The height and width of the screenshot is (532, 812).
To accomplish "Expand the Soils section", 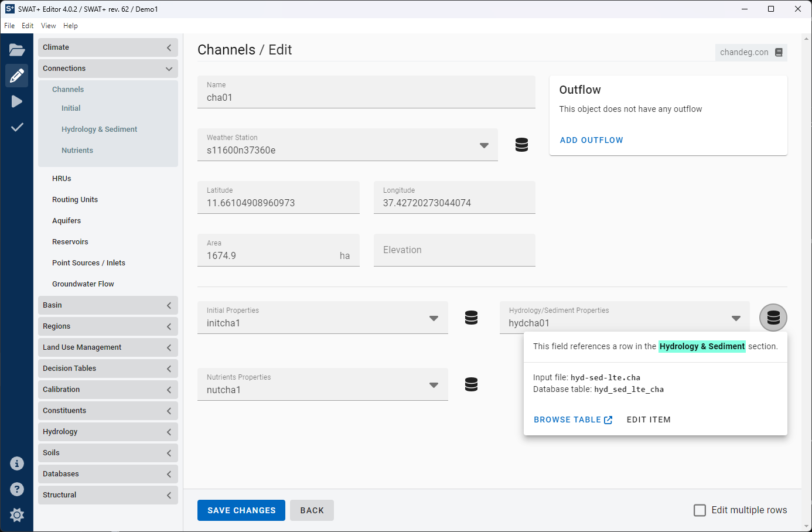I will [108, 453].
